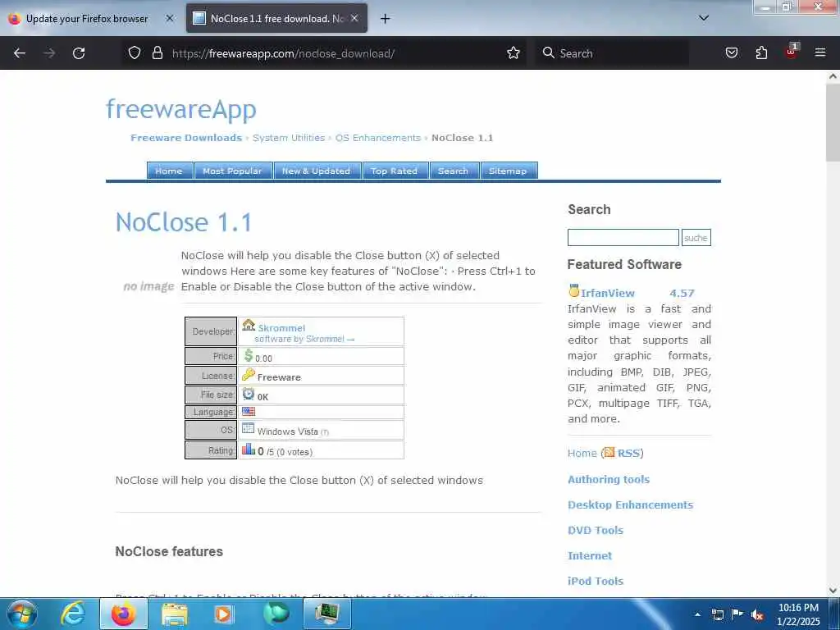Click the IrfanView medal icon
Screen dimensions: 840x630
[573, 290]
